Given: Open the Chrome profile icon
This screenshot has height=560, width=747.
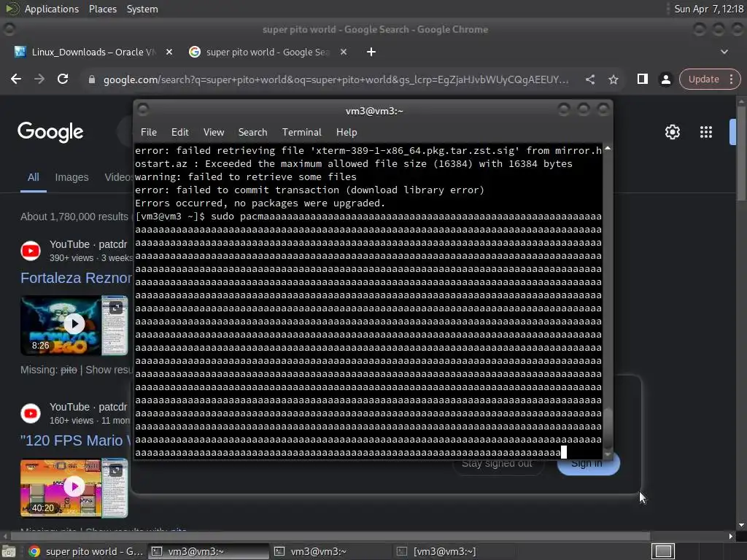Looking at the screenshot, I should point(665,79).
